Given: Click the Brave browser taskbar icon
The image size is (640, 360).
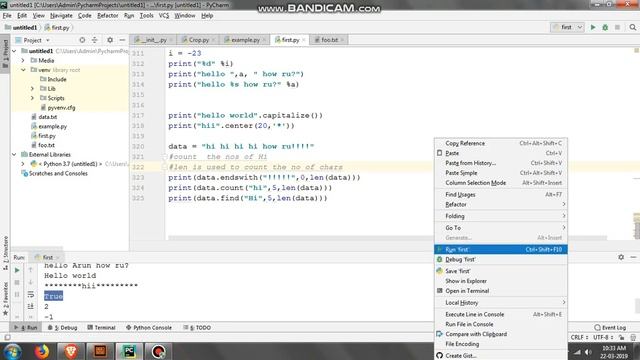Looking at the screenshot, I should click(x=71, y=351).
